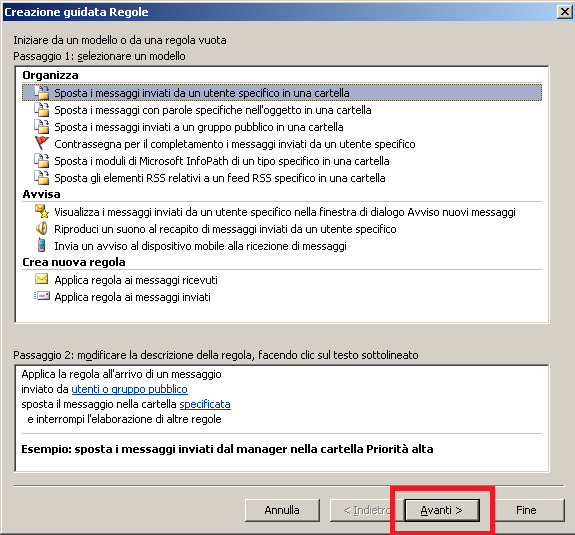Viewport: 575px width, 535px height.
Task: Click folder icon for public group messages
Action: 42,127
